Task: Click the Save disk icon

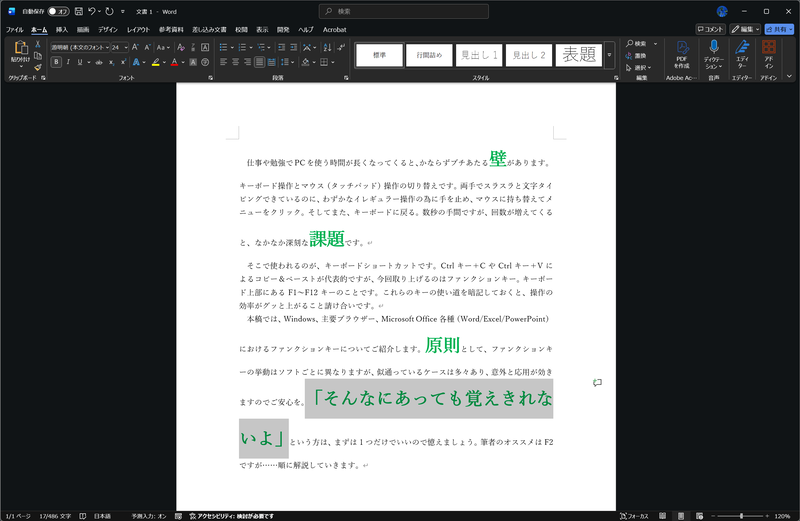Action: click(79, 11)
